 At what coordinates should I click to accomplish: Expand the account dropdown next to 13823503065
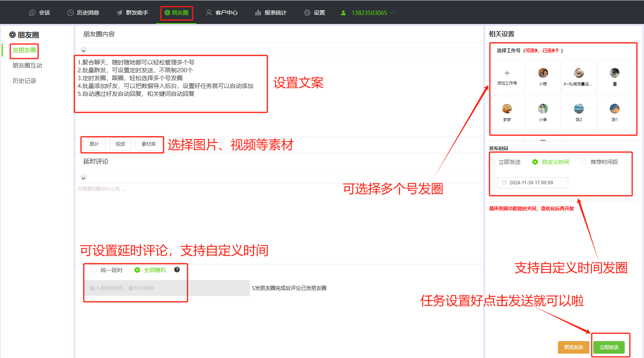click(392, 12)
